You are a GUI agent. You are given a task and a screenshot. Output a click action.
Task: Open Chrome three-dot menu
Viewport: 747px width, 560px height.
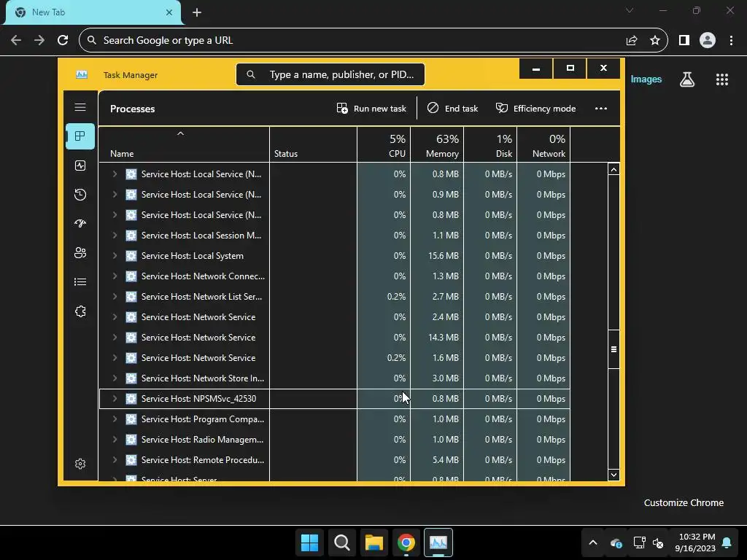tap(731, 41)
